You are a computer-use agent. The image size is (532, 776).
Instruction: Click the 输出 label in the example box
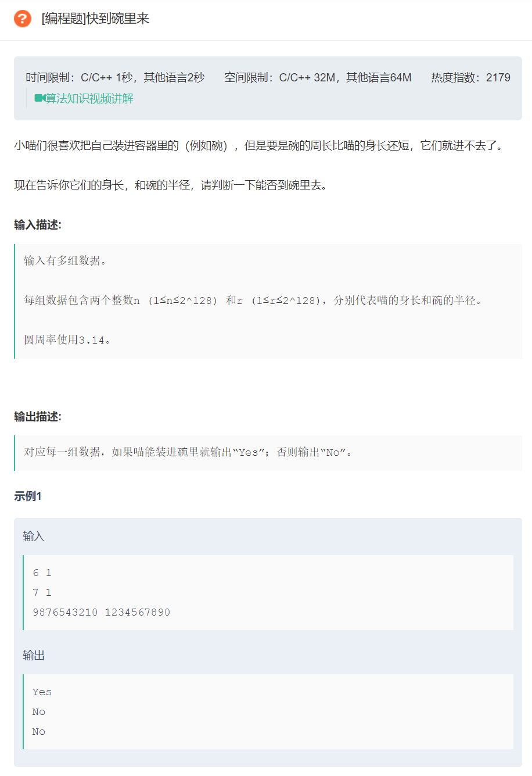(x=34, y=656)
